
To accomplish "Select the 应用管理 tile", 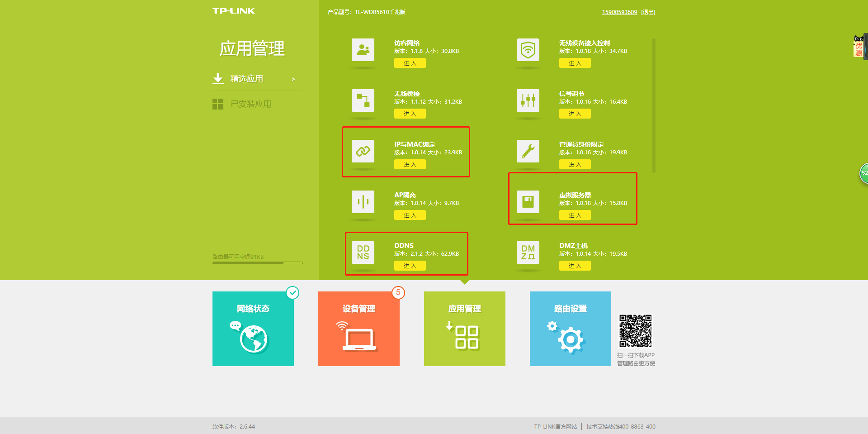I will tap(465, 329).
